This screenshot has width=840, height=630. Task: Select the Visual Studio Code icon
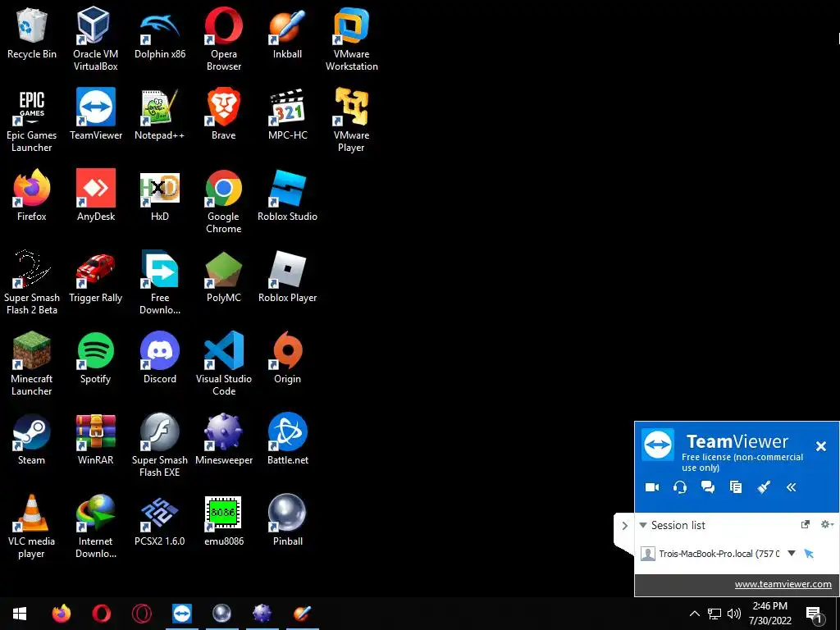tap(223, 363)
